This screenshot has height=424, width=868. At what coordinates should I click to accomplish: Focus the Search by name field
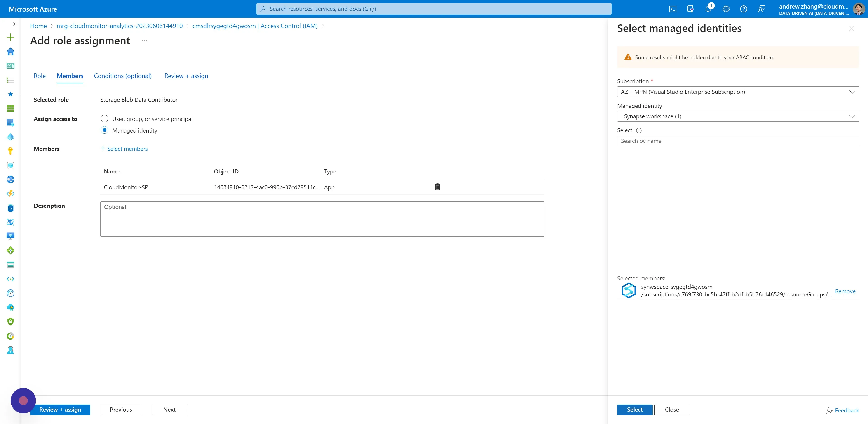point(738,141)
